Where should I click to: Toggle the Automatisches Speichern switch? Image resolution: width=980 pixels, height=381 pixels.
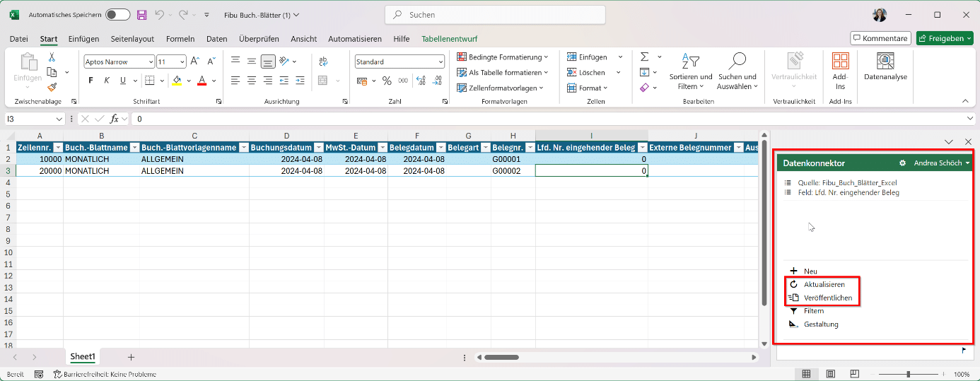tap(117, 15)
